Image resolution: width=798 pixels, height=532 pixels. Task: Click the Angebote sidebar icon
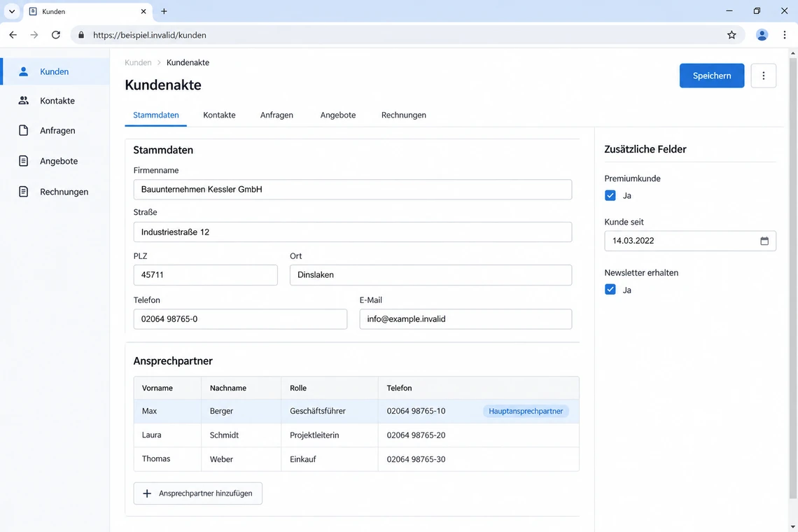click(23, 161)
